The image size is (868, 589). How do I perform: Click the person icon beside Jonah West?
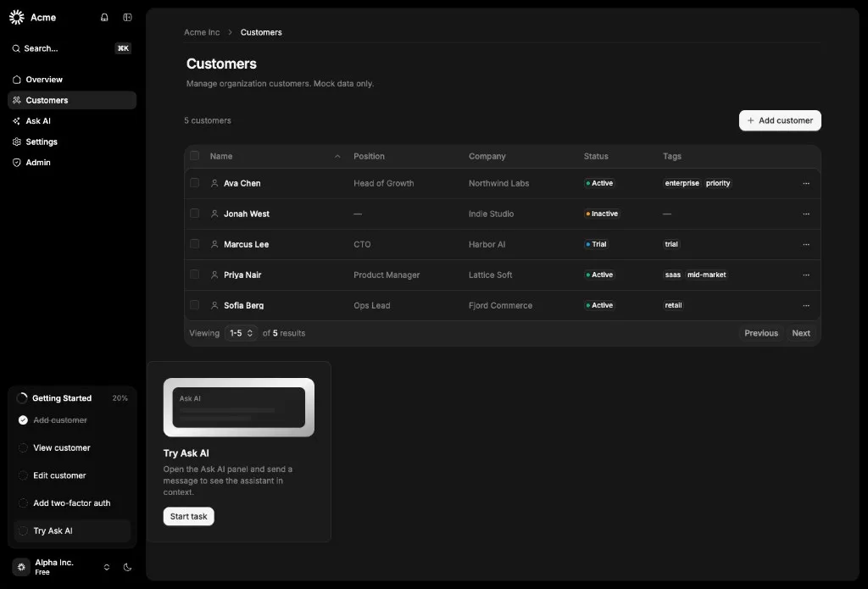pos(214,214)
